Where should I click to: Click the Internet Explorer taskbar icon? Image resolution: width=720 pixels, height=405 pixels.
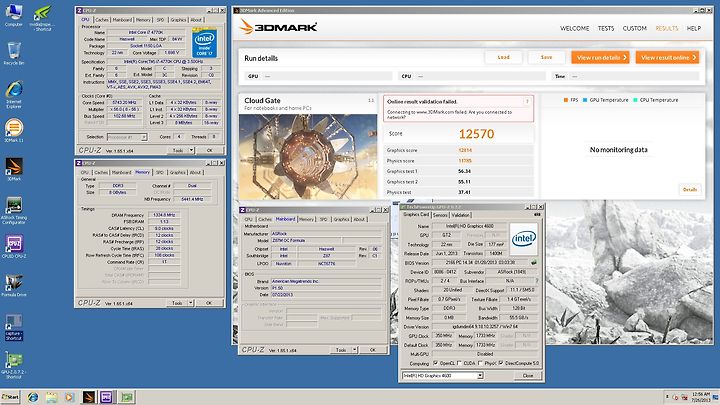pos(33,397)
